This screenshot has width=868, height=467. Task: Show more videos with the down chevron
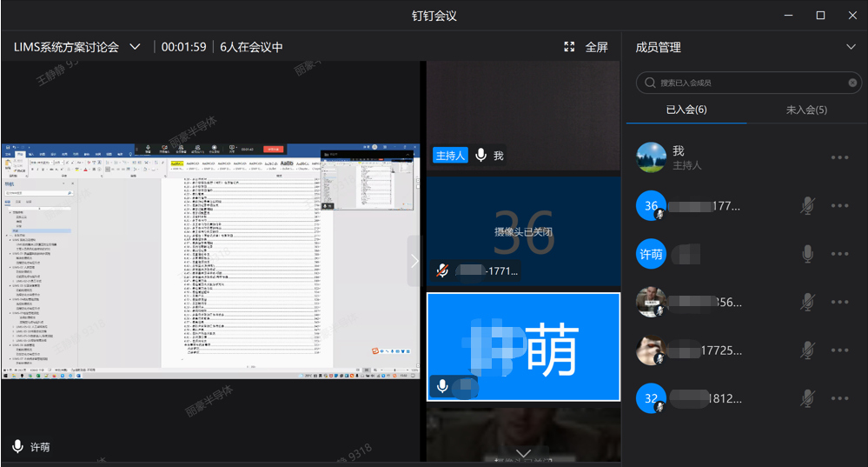pos(523,453)
